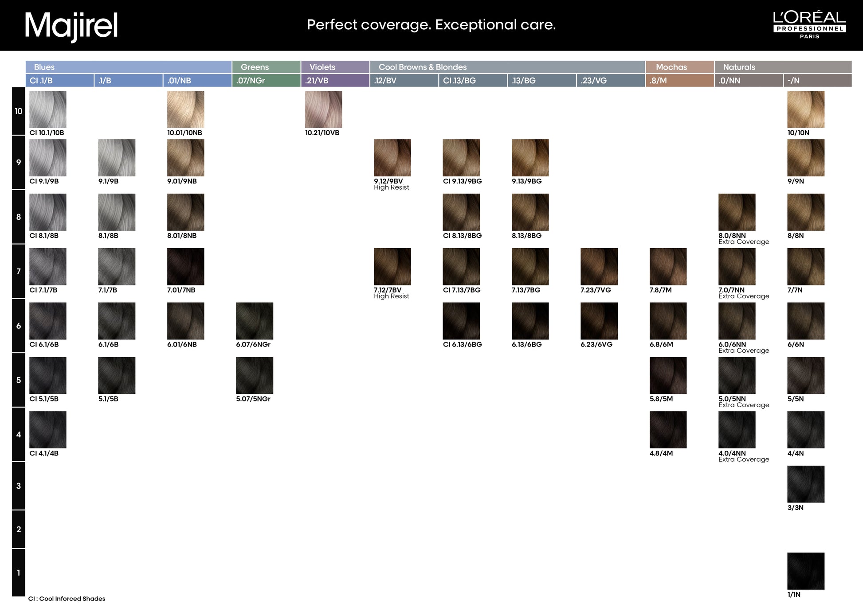The height and width of the screenshot is (616, 863).
Task: Click the level 10 row label
Action: pyautogui.click(x=19, y=111)
